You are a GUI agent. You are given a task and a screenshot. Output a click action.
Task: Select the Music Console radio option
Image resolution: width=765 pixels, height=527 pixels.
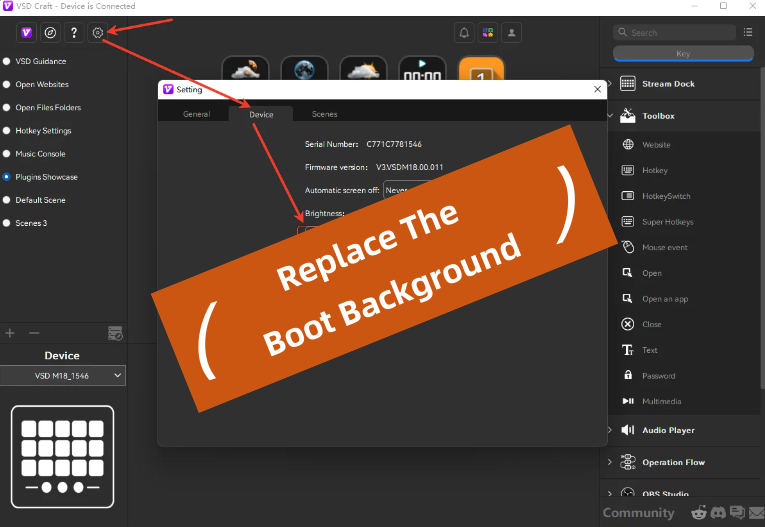pos(40,154)
